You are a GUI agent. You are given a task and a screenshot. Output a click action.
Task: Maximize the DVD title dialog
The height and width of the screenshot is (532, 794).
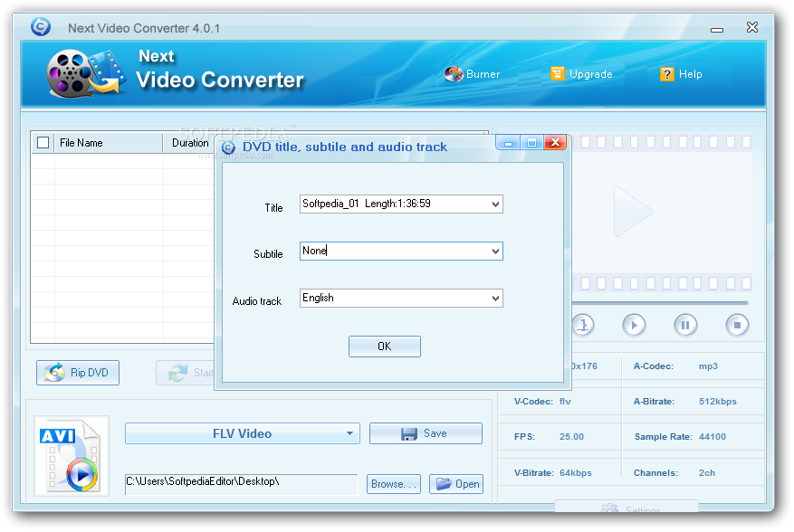(531, 143)
